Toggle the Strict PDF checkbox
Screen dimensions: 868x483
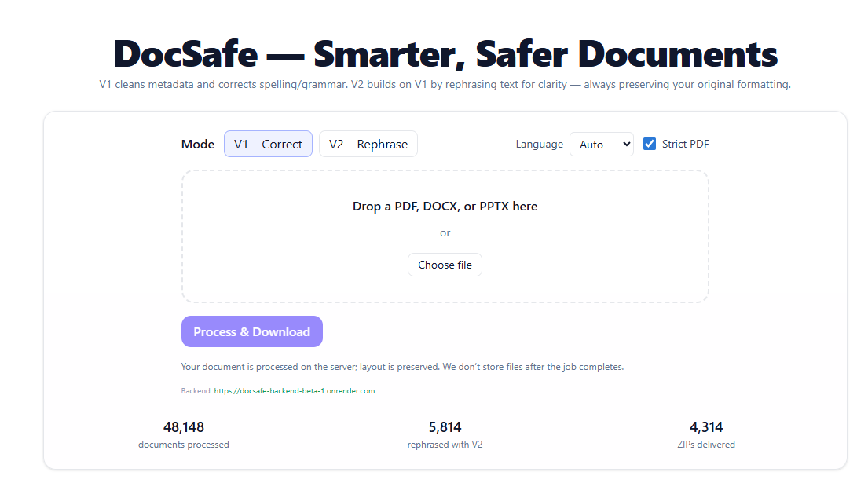tap(650, 144)
